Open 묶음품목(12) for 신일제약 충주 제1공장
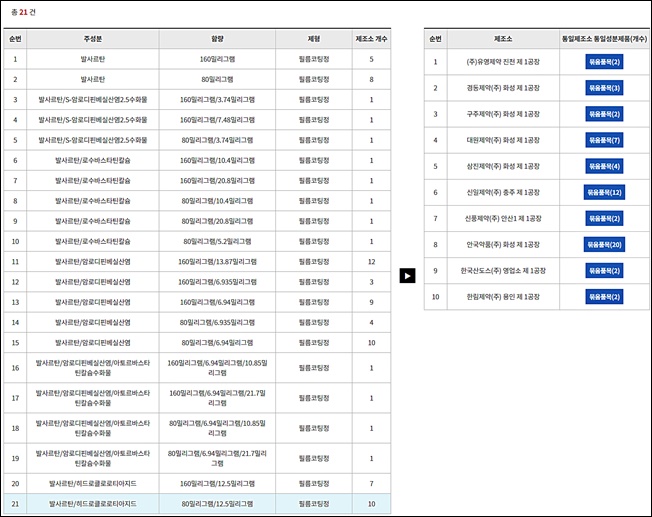The image size is (652, 517). (x=604, y=193)
